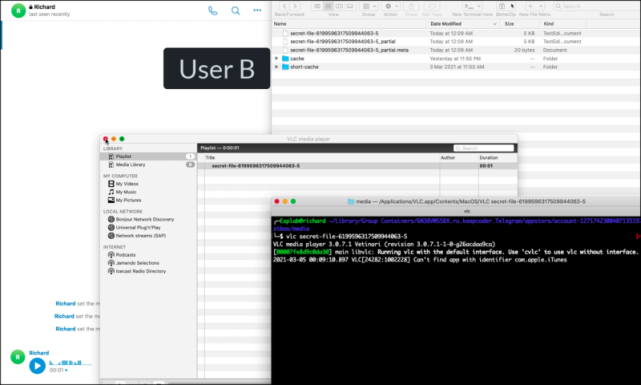Viewport: 641px width, 385px height.
Task: Click Finder's Back button
Action: [x=285, y=6]
